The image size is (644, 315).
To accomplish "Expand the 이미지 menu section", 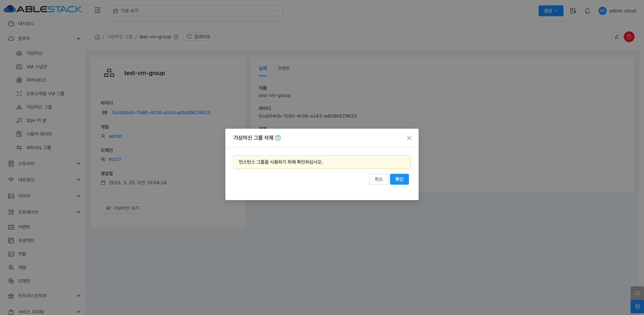I will (43, 196).
